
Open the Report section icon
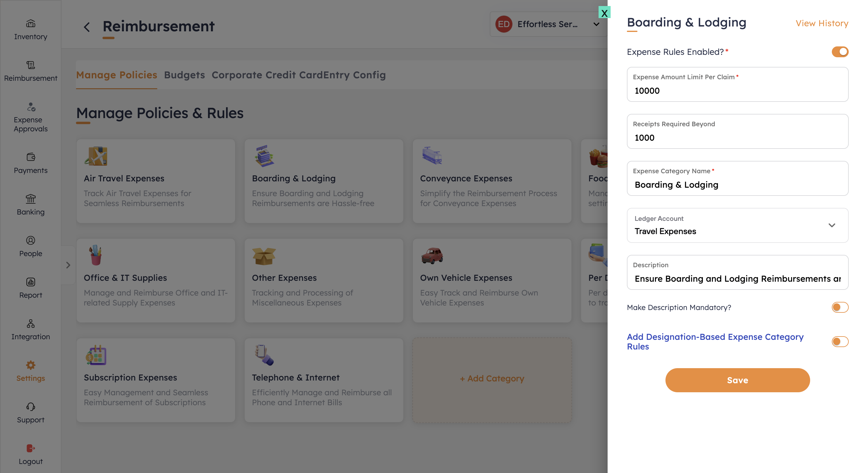(31, 282)
